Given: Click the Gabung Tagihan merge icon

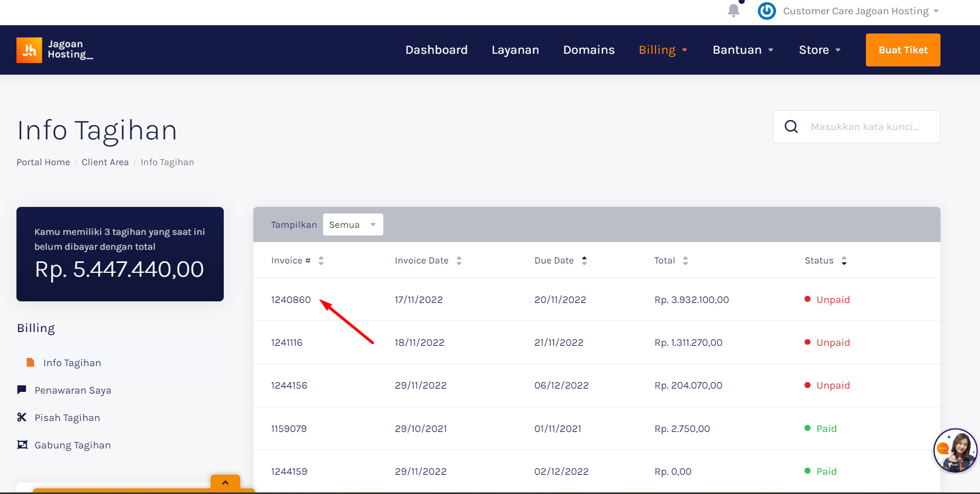Looking at the screenshot, I should (22, 445).
